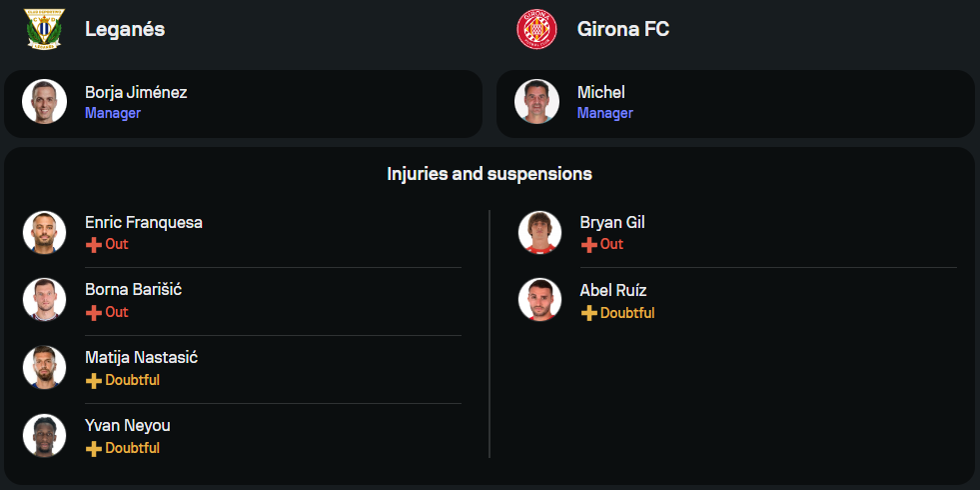
Task: Open Borja Jiménez manager photo
Action: tap(44, 102)
